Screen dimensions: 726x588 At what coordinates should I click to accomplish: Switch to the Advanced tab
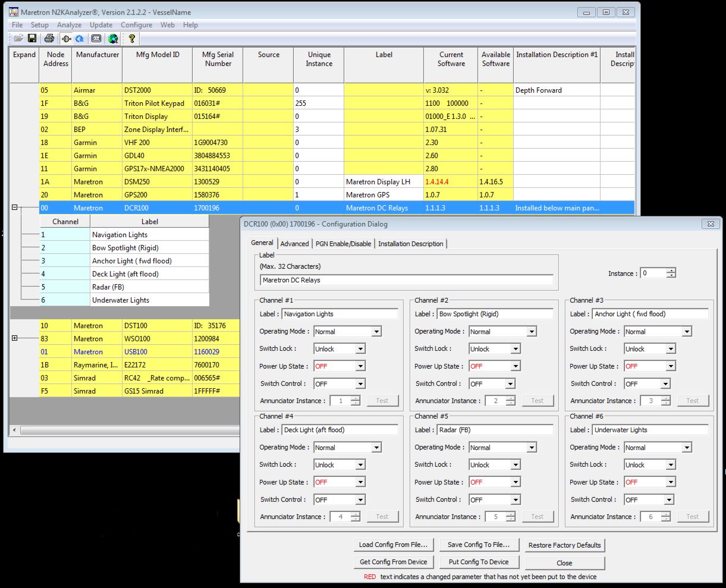tap(294, 244)
